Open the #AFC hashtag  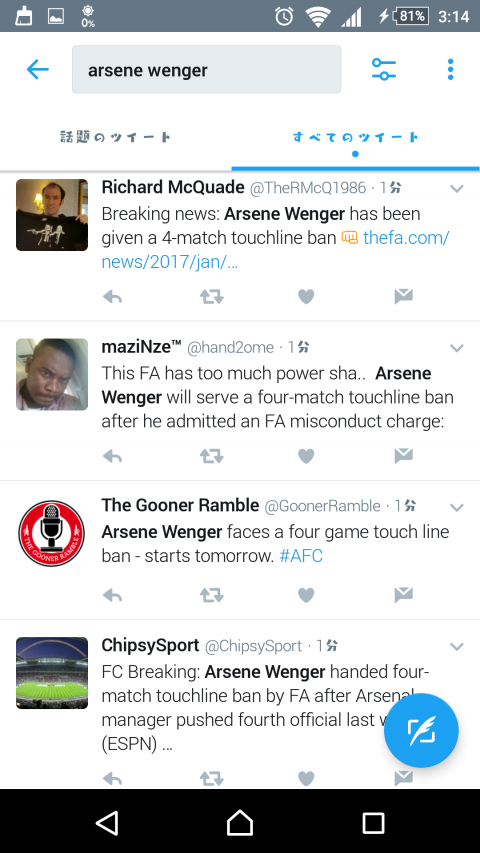click(300, 556)
